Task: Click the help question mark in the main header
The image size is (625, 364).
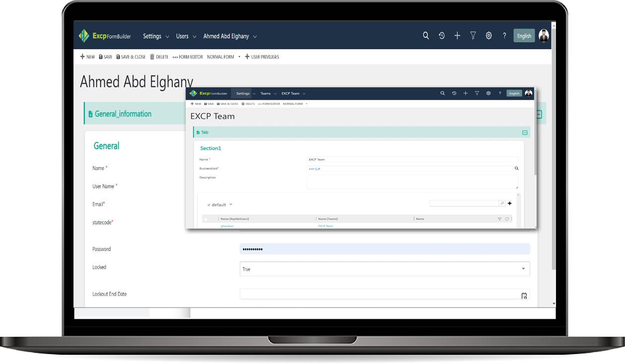Action: click(x=504, y=36)
